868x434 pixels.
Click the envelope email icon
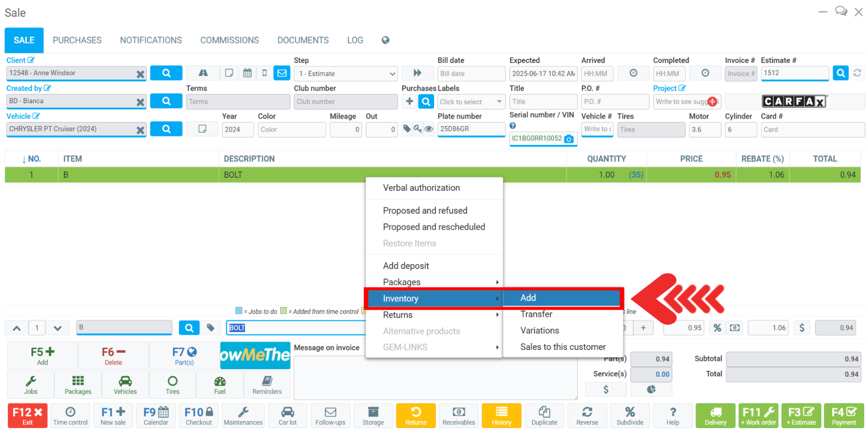[x=282, y=73]
